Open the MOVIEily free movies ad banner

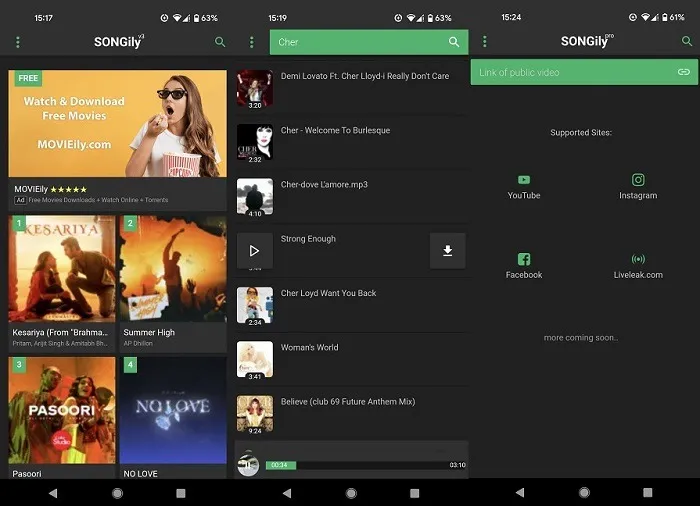117,123
